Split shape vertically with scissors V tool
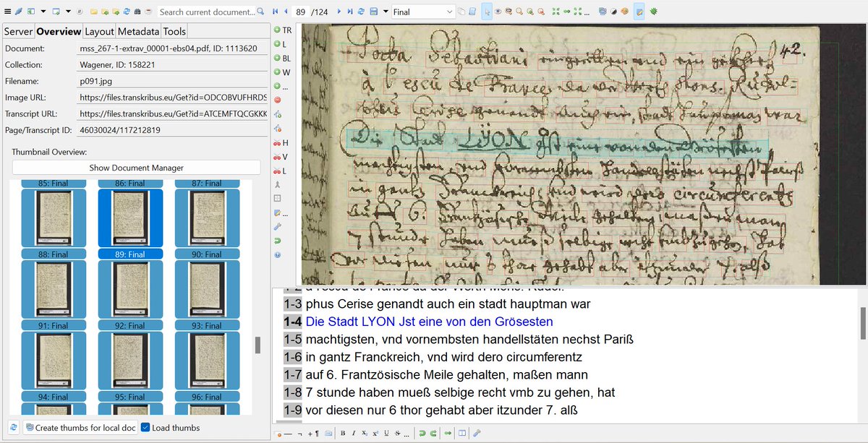 pos(281,157)
